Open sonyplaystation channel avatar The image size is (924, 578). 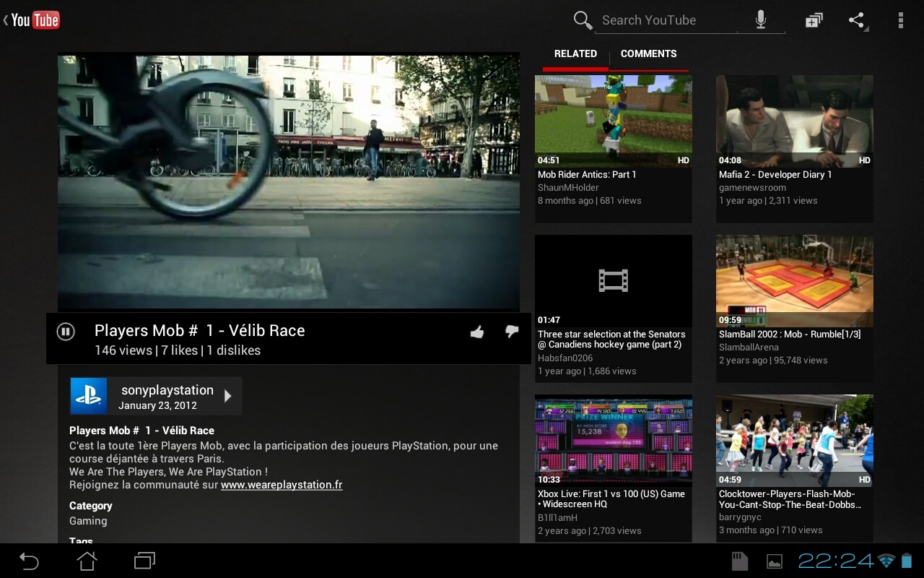click(x=89, y=396)
